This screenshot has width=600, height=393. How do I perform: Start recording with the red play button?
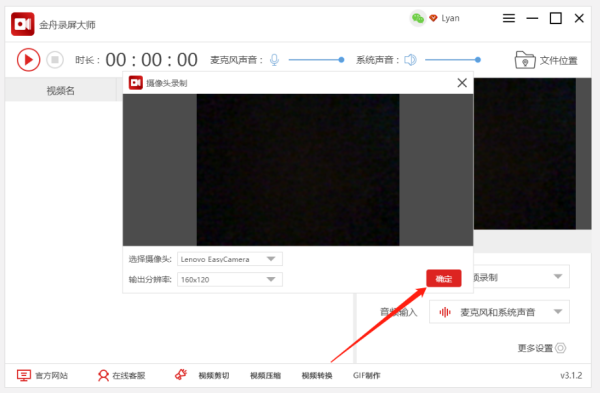28,60
